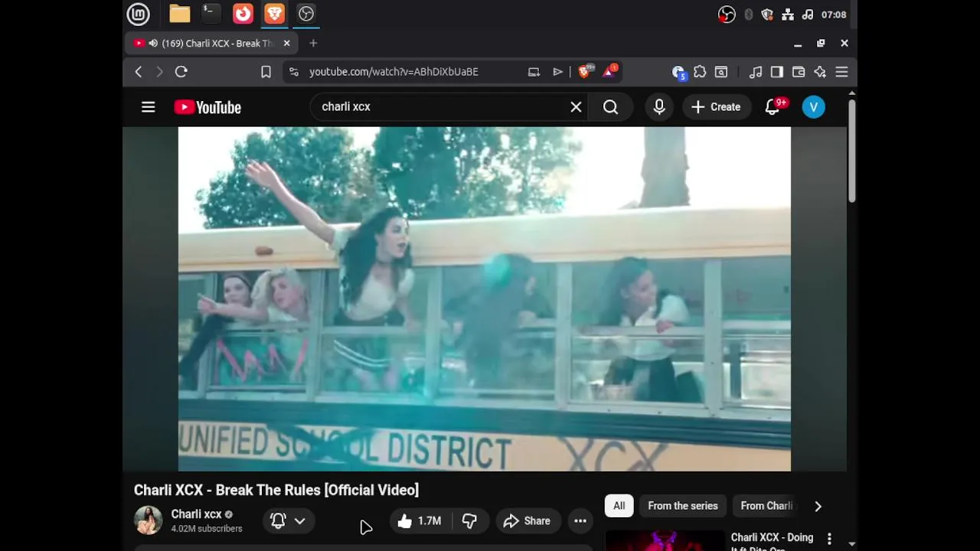The height and width of the screenshot is (551, 980).
Task: Click the page vertical scrollbar thumb
Action: click(851, 151)
